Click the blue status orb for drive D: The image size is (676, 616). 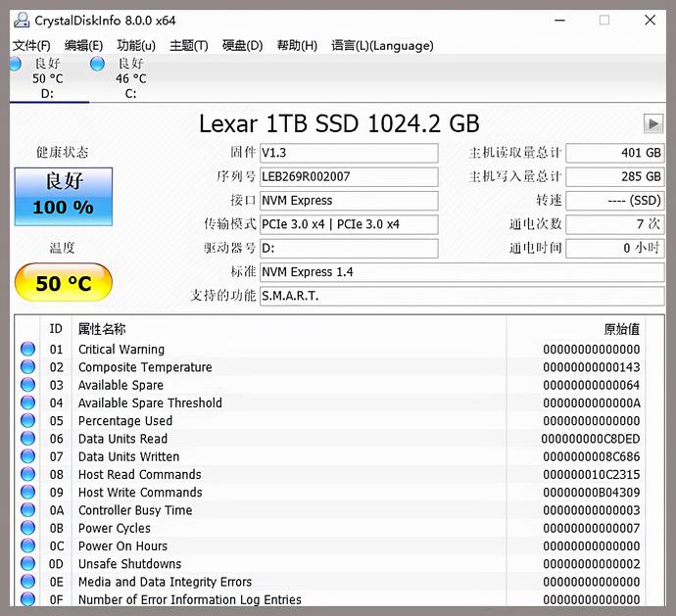pyautogui.click(x=15, y=64)
